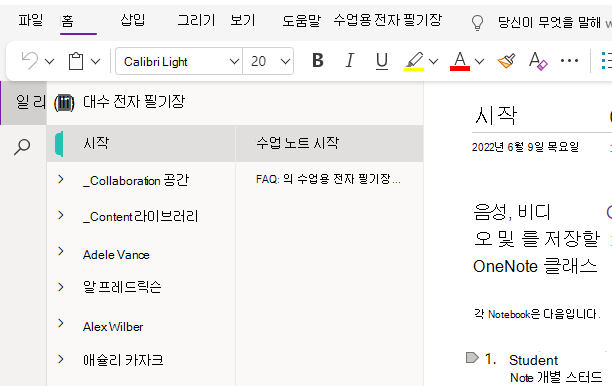Click the 시작 page title
The height and width of the screenshot is (386, 612).
point(495,116)
